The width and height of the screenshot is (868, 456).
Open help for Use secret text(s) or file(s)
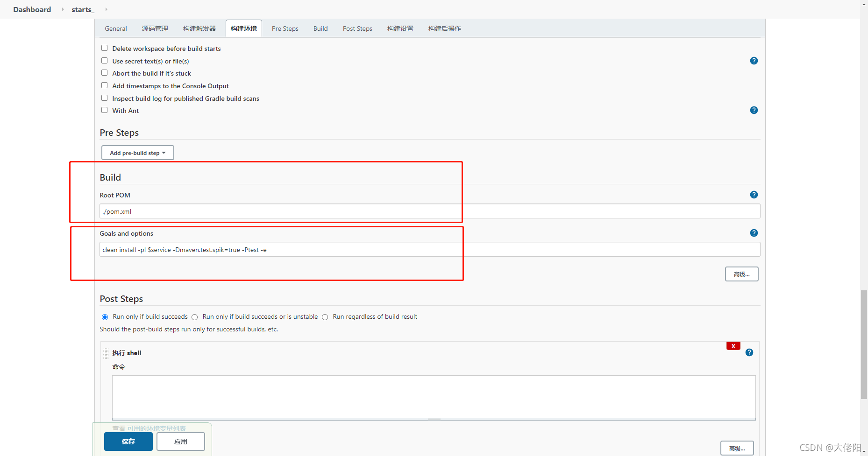754,61
